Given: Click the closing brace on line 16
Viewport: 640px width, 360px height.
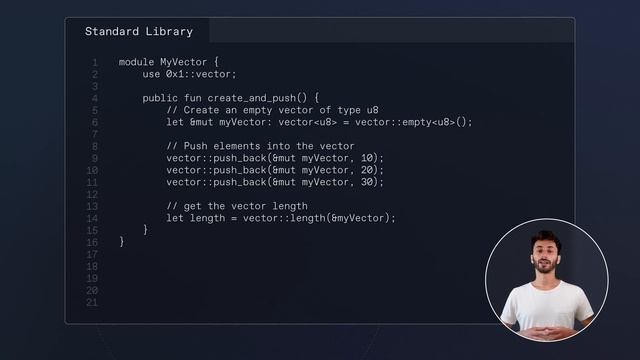Looking at the screenshot, I should tap(122, 242).
